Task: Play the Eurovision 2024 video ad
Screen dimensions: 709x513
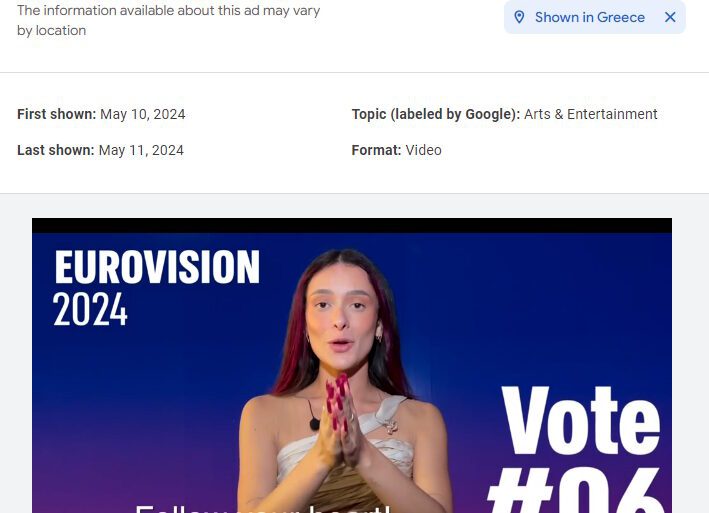Action: coord(352,365)
